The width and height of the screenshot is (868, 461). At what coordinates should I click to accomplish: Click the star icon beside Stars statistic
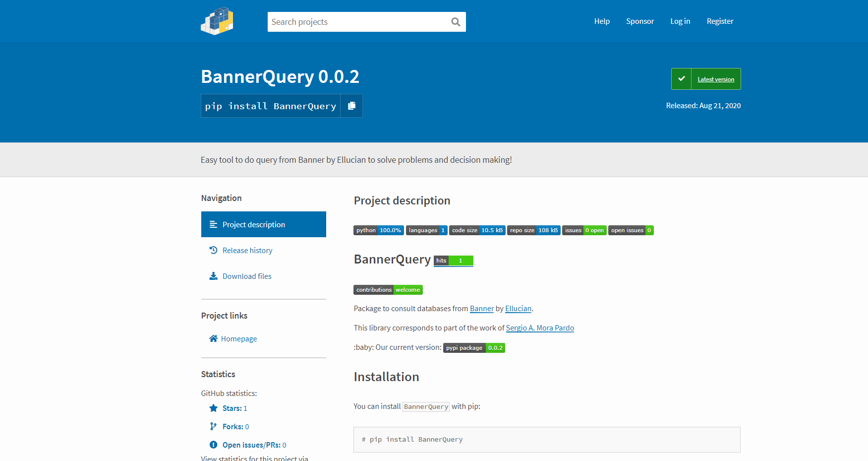(x=213, y=408)
